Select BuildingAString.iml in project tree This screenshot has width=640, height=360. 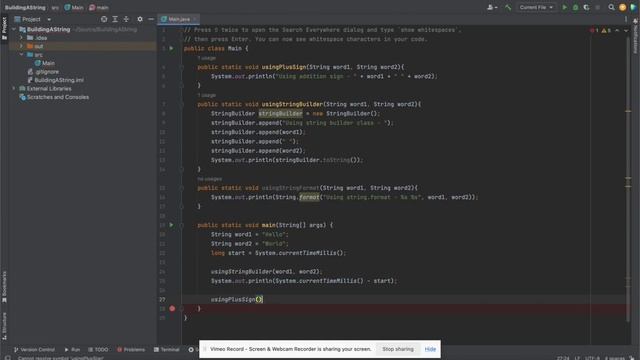(56, 80)
